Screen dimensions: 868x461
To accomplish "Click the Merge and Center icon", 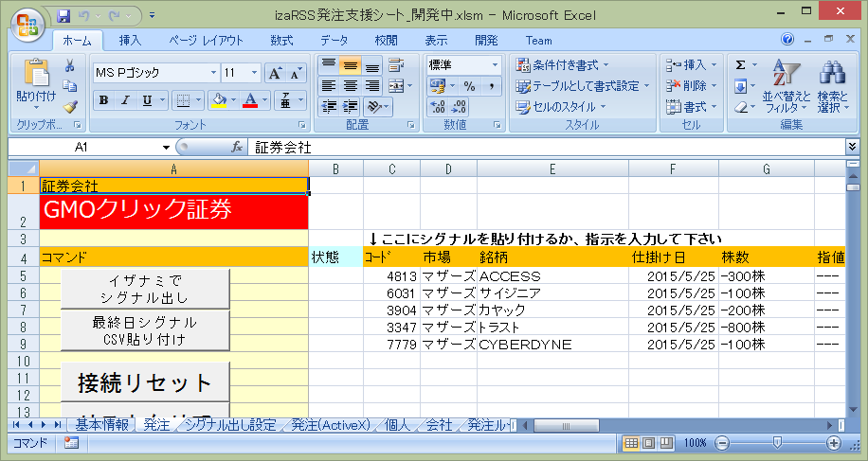I will 396,86.
